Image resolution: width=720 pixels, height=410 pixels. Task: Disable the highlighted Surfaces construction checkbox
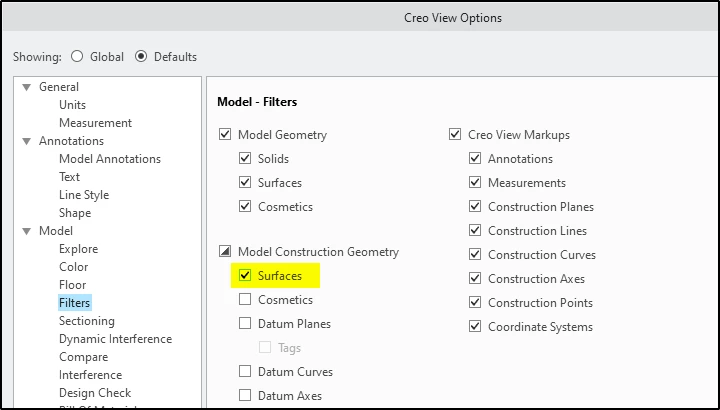pos(245,274)
